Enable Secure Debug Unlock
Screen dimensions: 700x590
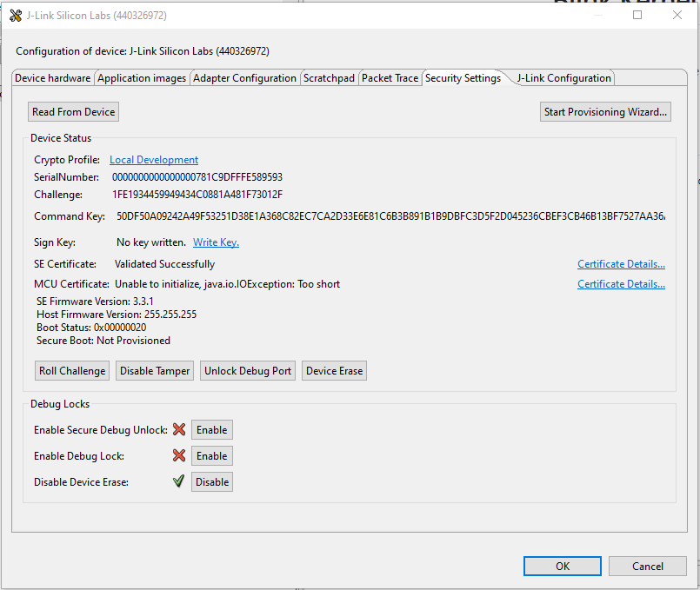(211, 429)
